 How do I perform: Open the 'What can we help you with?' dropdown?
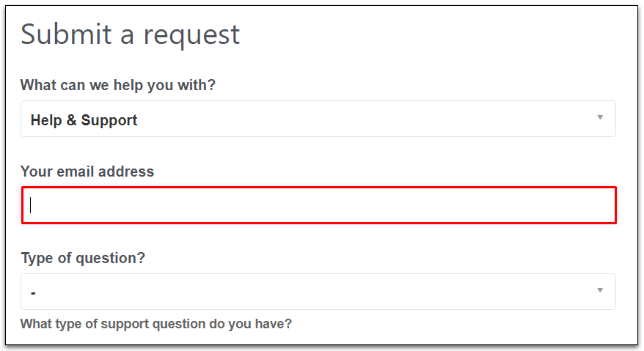point(318,119)
